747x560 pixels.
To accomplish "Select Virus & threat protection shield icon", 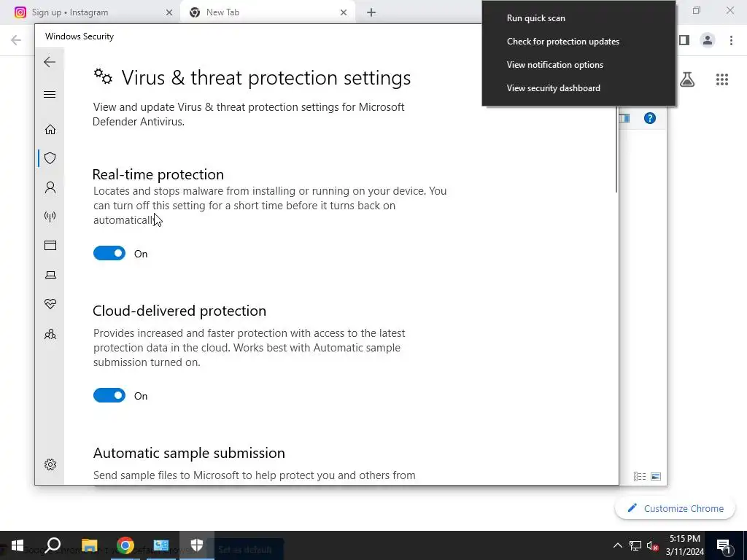I will click(x=50, y=158).
